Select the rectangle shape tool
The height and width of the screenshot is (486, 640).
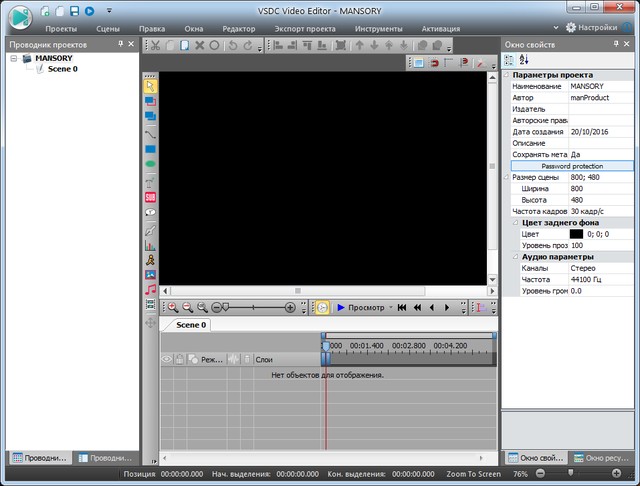point(150,148)
